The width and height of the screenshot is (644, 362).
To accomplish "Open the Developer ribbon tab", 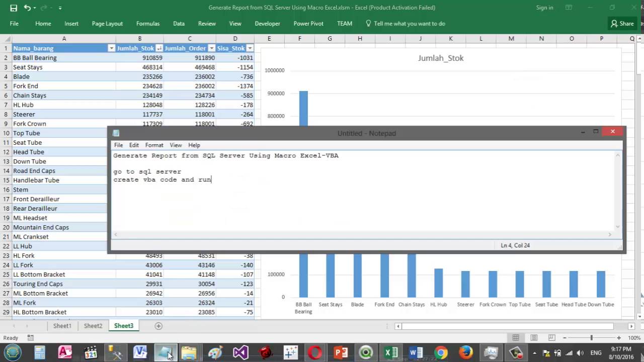I will 267,24.
